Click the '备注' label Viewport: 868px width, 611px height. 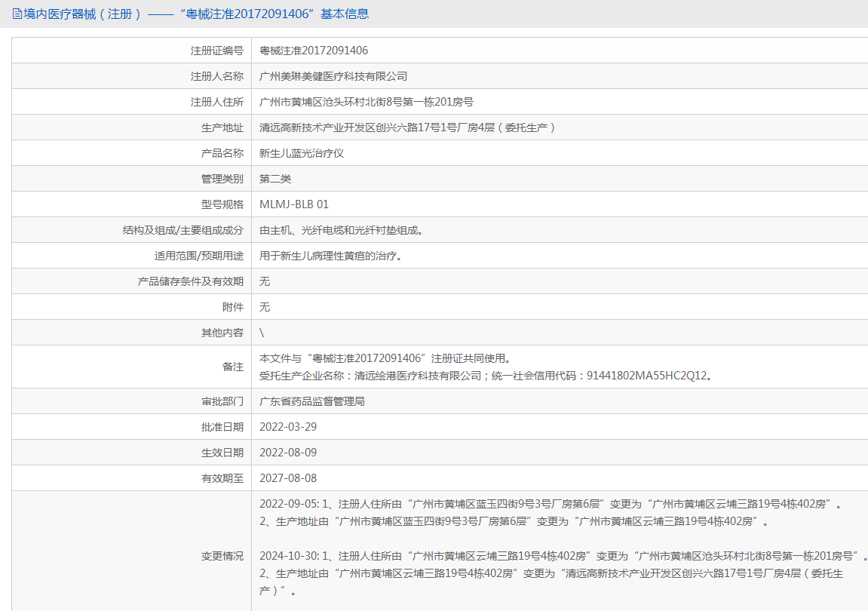pyautogui.click(x=233, y=367)
